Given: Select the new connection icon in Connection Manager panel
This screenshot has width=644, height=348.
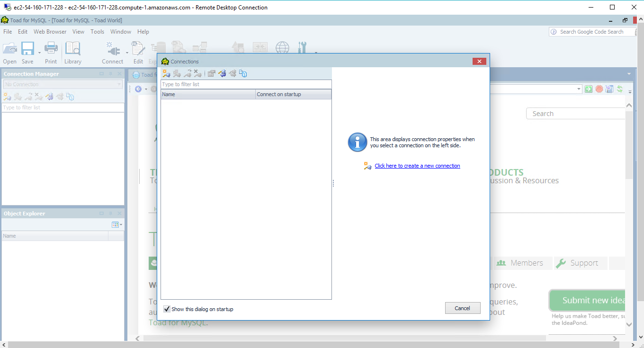Looking at the screenshot, I should (7, 96).
